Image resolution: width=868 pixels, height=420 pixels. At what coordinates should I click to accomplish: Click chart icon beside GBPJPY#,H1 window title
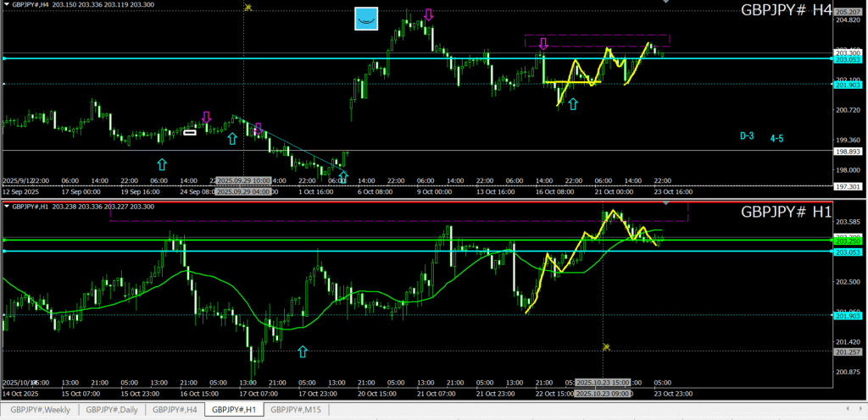click(8, 206)
